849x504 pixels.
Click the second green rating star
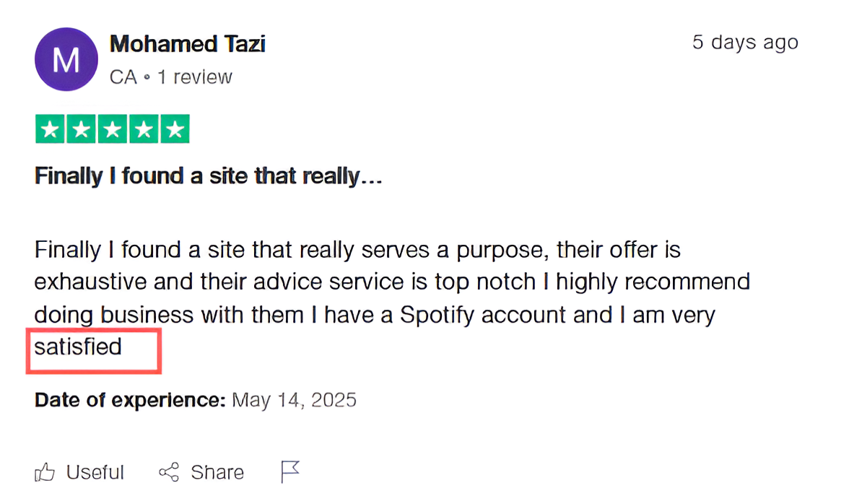coord(81,129)
